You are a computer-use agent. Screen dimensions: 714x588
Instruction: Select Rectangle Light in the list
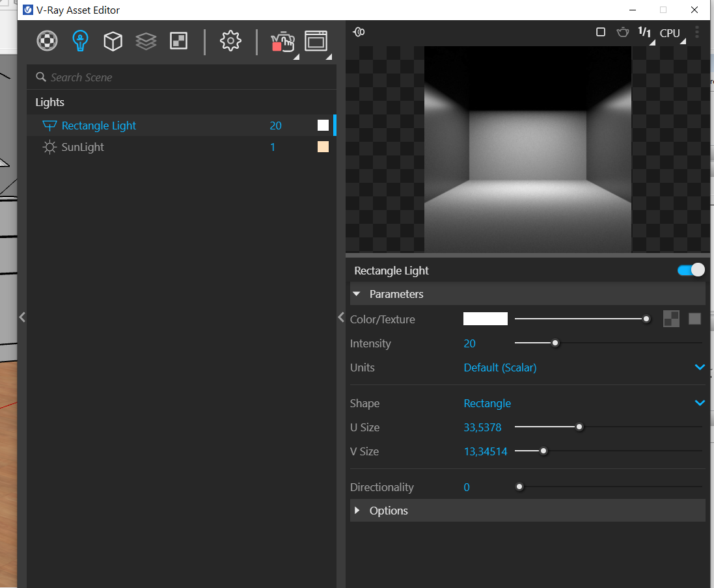[x=99, y=126]
